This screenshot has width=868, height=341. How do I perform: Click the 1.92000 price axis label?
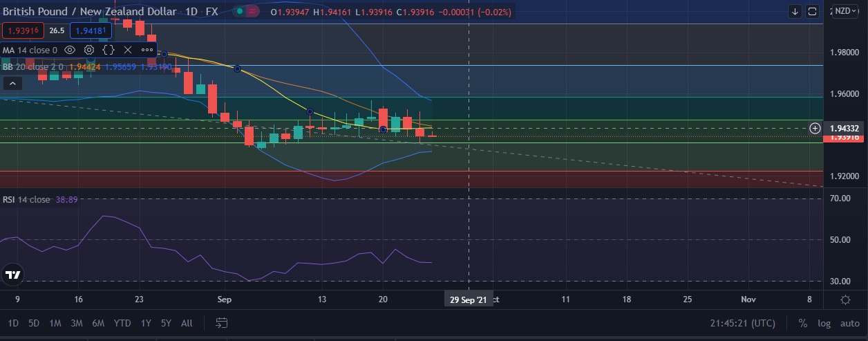click(x=844, y=176)
